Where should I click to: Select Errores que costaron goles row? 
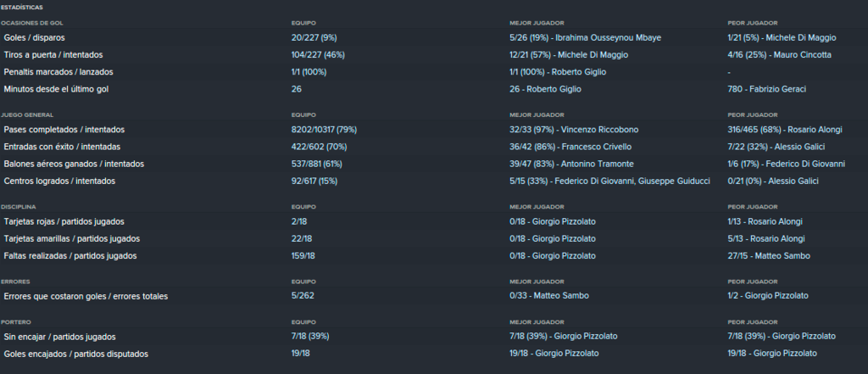coord(434,296)
